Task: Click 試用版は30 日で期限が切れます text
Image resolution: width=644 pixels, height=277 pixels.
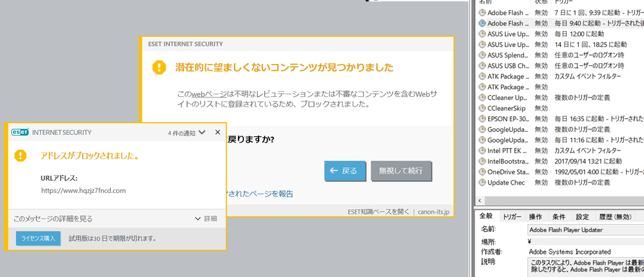Action: [113, 239]
